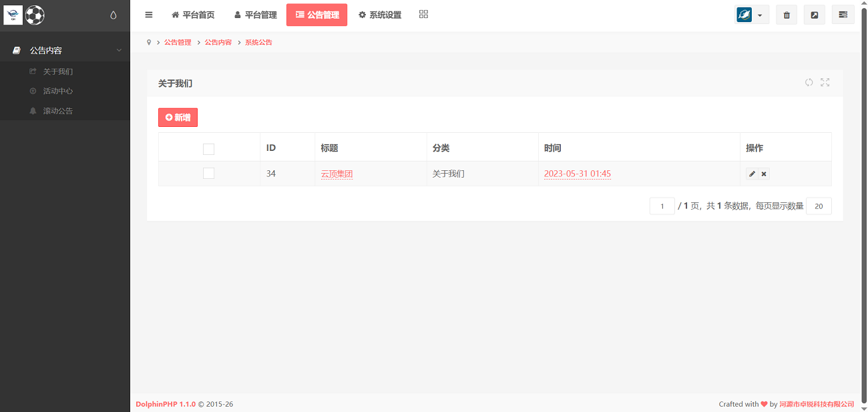Viewport: 868px width, 412px height.
Task: Open the action log icon at top right
Action: point(843,14)
